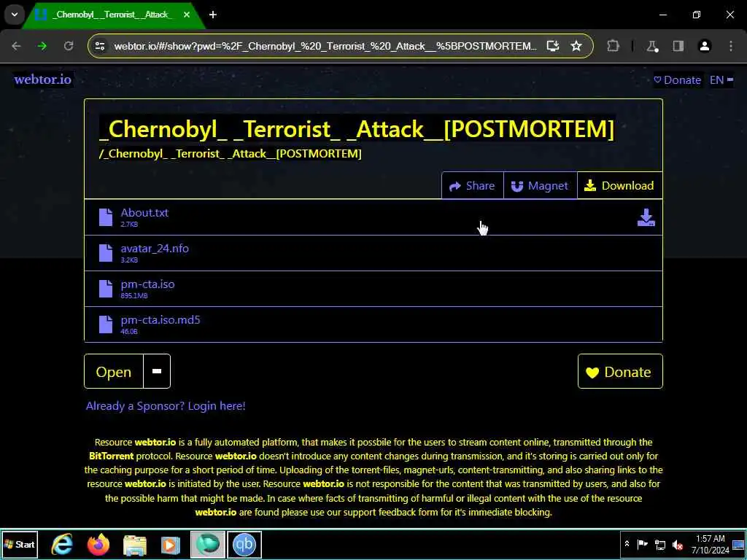Open the Windows Start menu
Viewport: 747px width, 560px height.
(x=20, y=544)
